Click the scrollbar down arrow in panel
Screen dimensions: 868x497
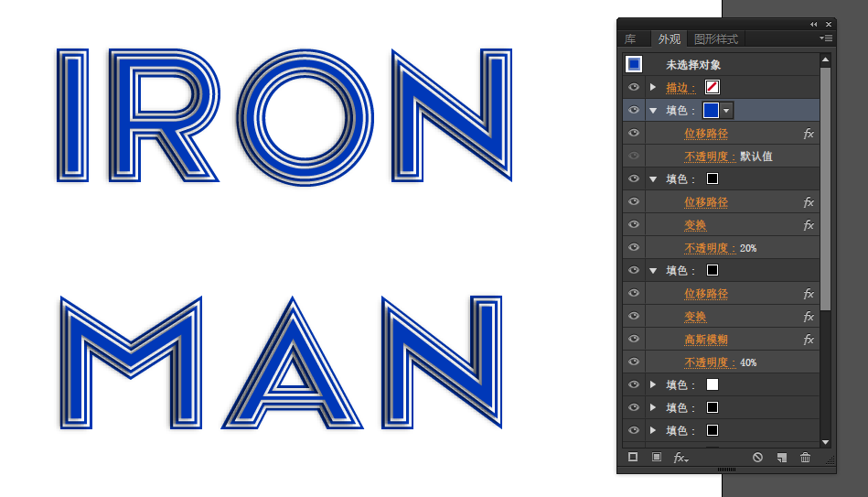pos(825,442)
